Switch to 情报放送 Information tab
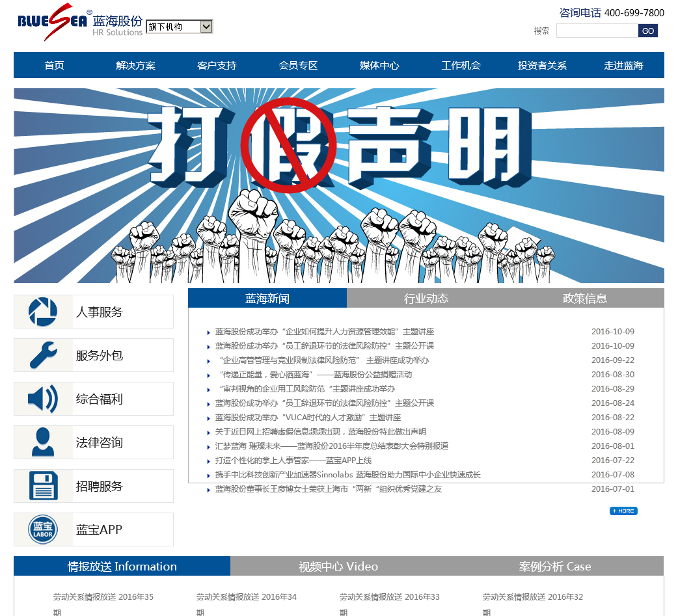 click(x=122, y=567)
